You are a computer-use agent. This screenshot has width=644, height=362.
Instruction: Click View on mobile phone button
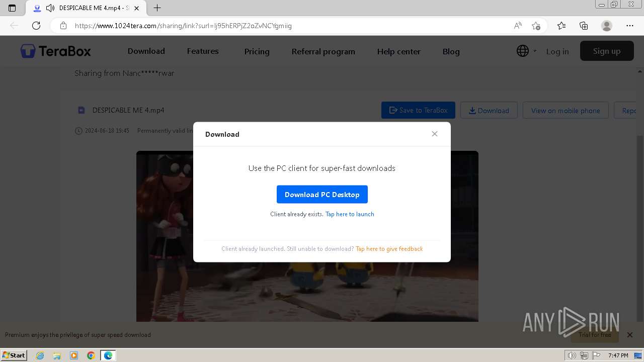(566, 110)
